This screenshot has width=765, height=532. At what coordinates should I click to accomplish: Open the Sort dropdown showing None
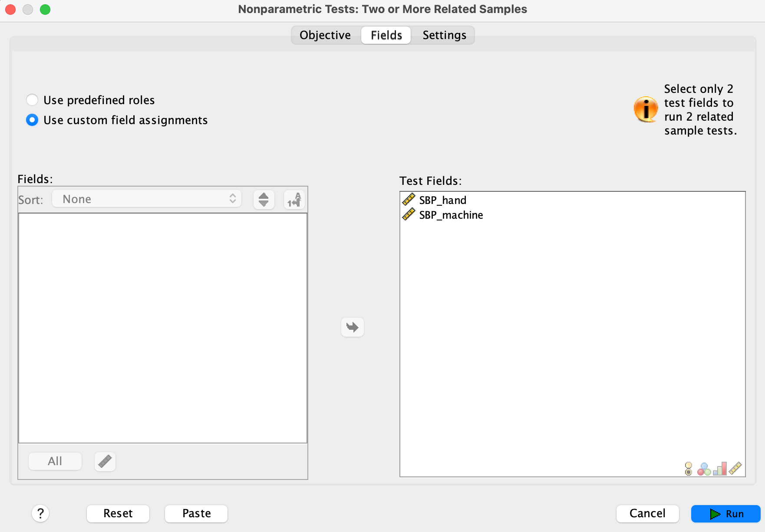click(147, 199)
